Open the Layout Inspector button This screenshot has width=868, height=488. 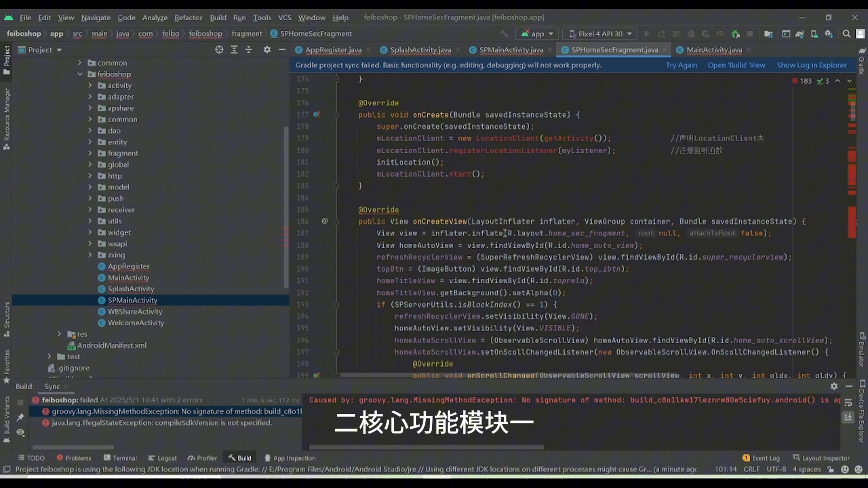click(x=821, y=458)
